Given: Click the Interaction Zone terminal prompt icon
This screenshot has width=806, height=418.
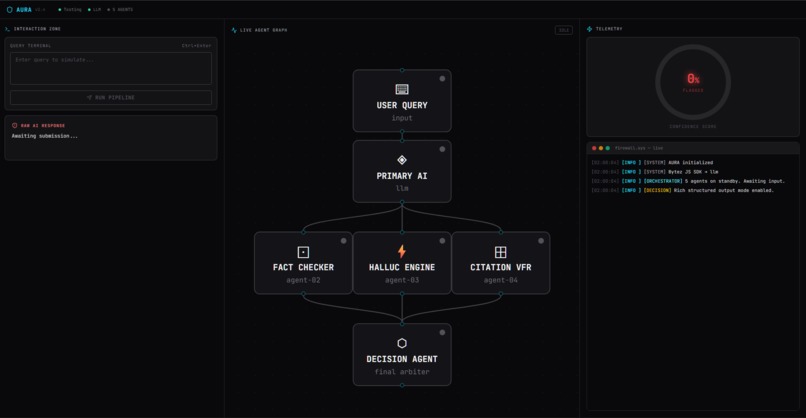Looking at the screenshot, I should point(7,29).
